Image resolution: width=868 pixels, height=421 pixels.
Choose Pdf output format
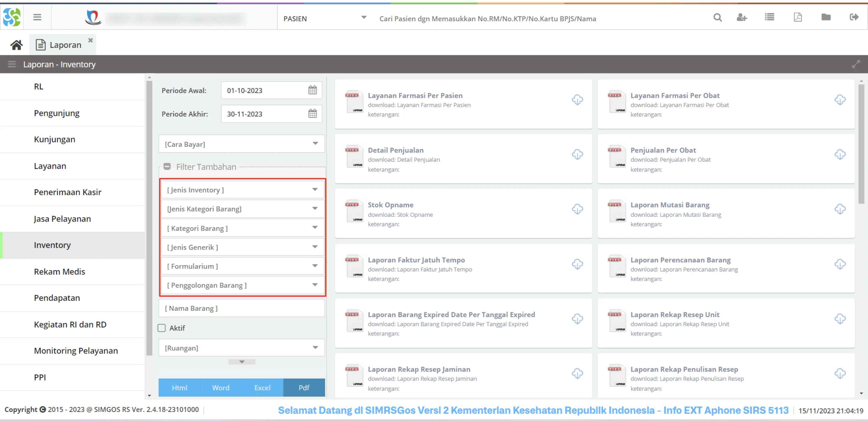tap(304, 388)
